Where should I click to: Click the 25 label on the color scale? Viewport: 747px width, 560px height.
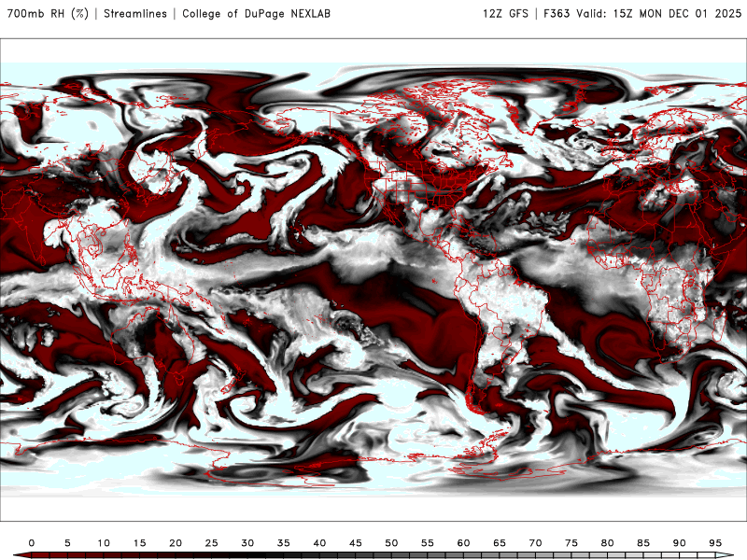point(212,543)
